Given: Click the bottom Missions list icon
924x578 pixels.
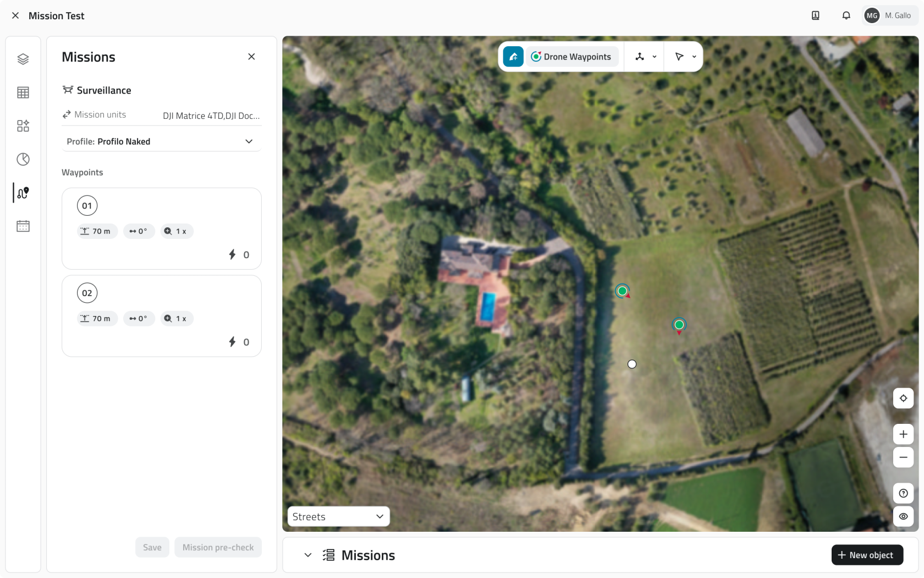Looking at the screenshot, I should (x=329, y=555).
